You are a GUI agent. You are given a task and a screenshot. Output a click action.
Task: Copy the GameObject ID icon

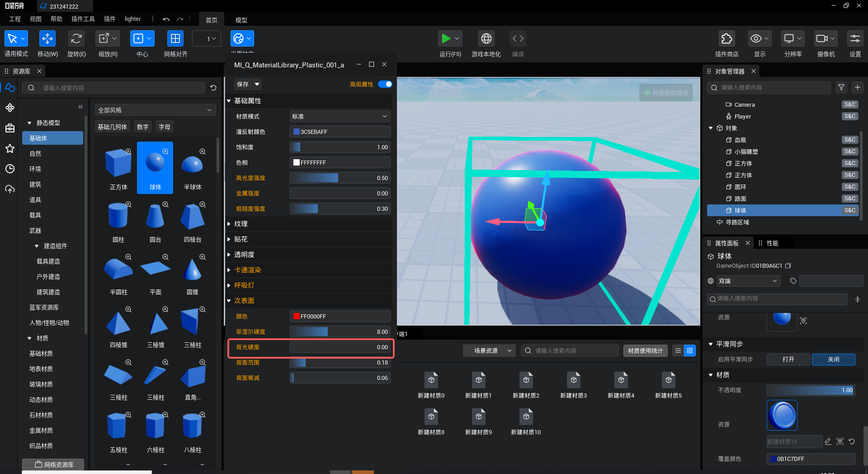[788, 266]
